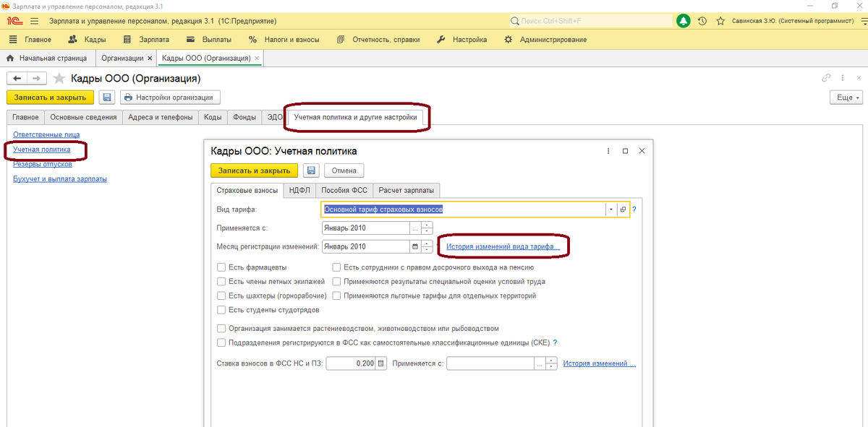
Task: Close the organization form with x icon
Action: coord(859,78)
